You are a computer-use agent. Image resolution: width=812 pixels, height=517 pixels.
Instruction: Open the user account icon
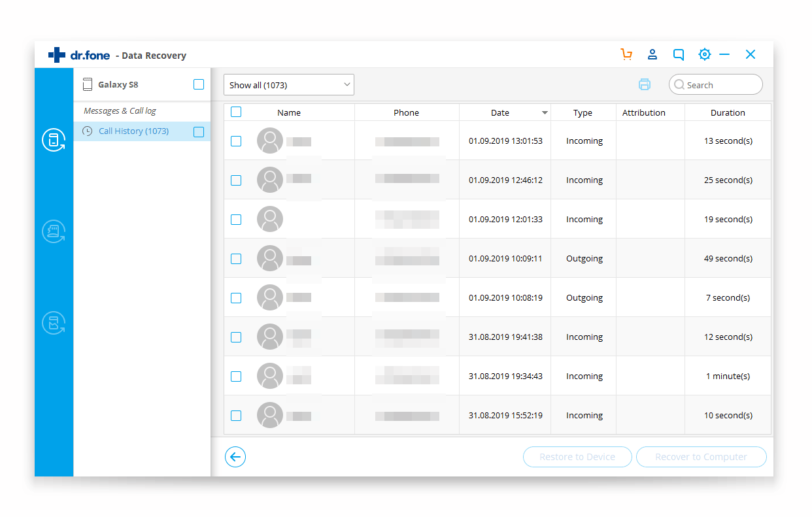652,55
